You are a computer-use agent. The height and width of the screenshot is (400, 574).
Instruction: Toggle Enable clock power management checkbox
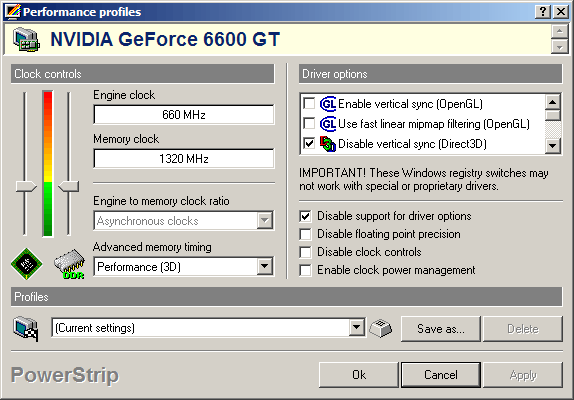[305, 270]
